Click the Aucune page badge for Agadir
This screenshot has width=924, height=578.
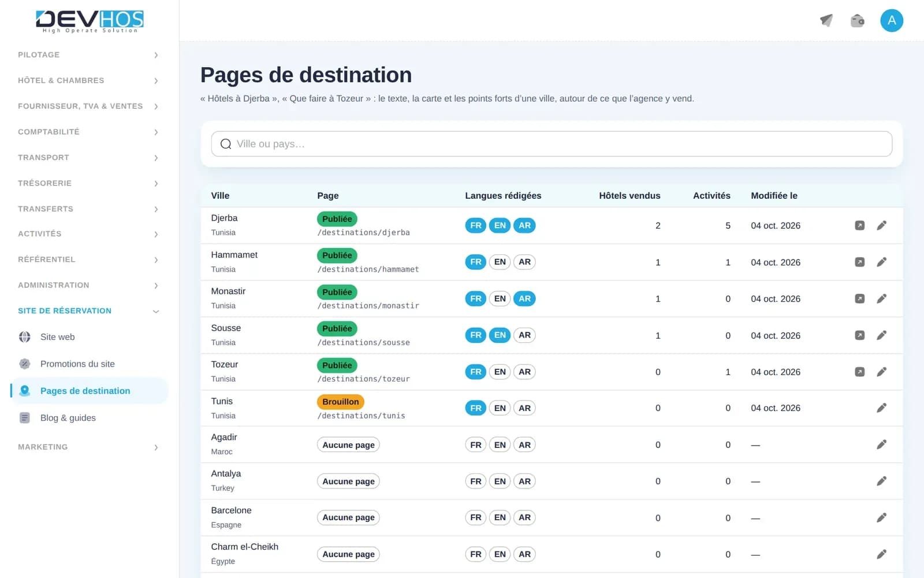pyautogui.click(x=348, y=445)
